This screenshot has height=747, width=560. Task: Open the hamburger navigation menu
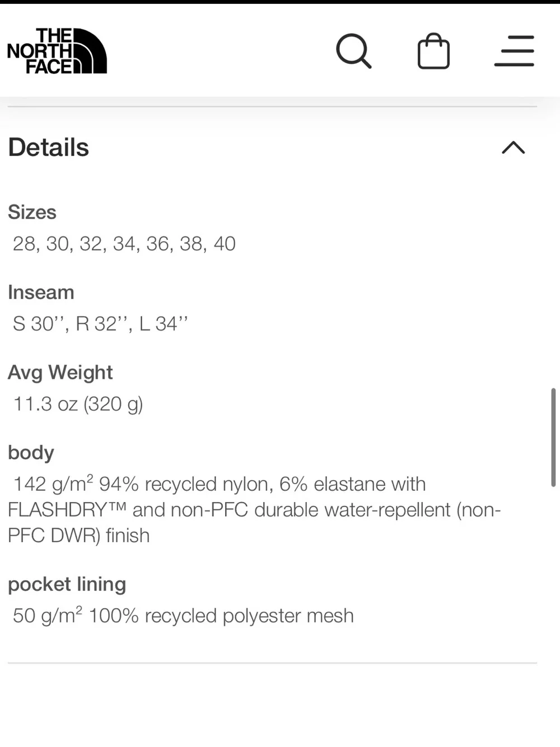(514, 51)
